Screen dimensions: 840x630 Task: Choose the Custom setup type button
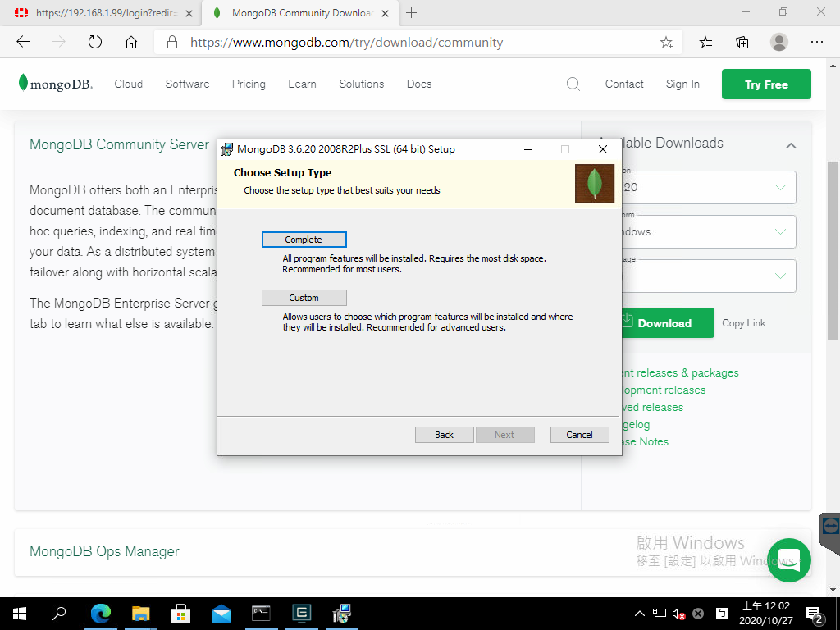point(304,298)
